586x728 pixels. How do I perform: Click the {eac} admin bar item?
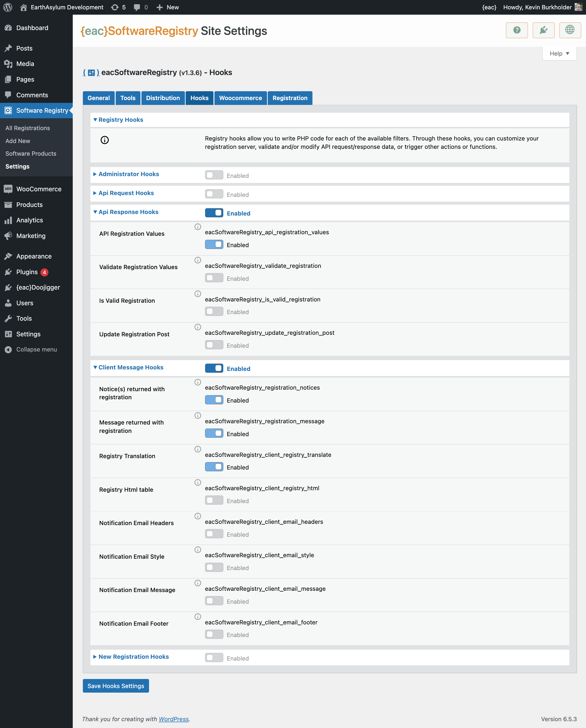pyautogui.click(x=489, y=7)
